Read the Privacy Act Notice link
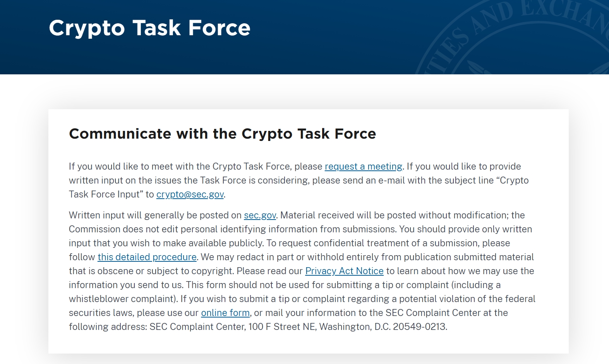Viewport: 609px width, 364px height. (x=344, y=271)
